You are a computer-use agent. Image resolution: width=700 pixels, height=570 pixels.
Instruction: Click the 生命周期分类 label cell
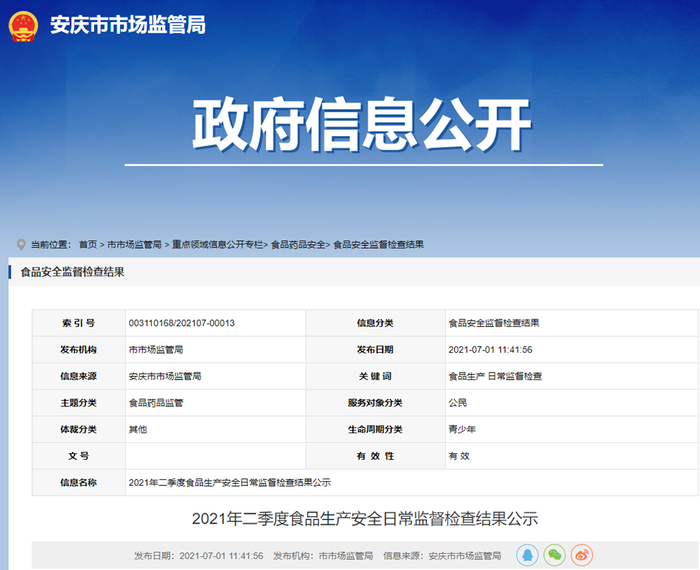point(375,429)
